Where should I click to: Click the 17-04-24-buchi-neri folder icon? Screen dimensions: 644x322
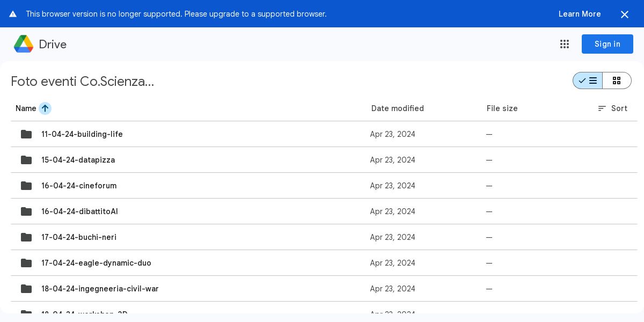(x=26, y=237)
